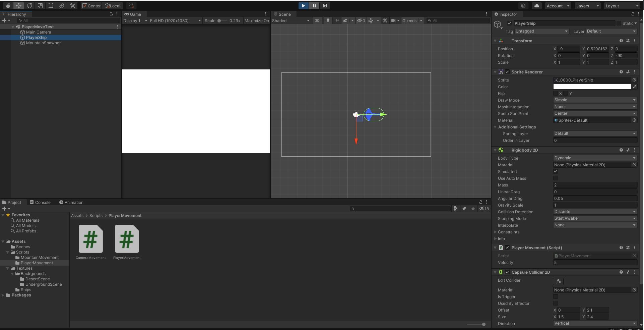Screen dimensions: 644x330
Task: Open the Body Type dropdown
Action: (x=595, y=158)
